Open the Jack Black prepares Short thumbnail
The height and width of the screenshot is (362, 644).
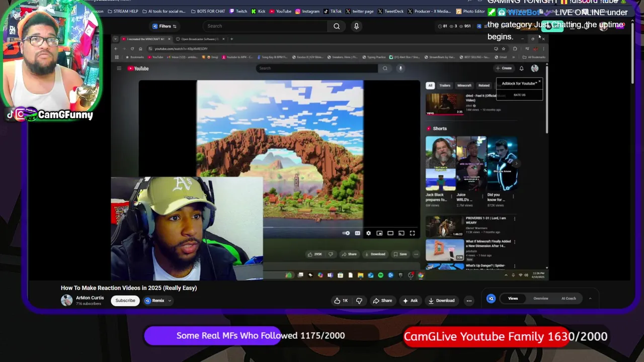click(x=440, y=164)
